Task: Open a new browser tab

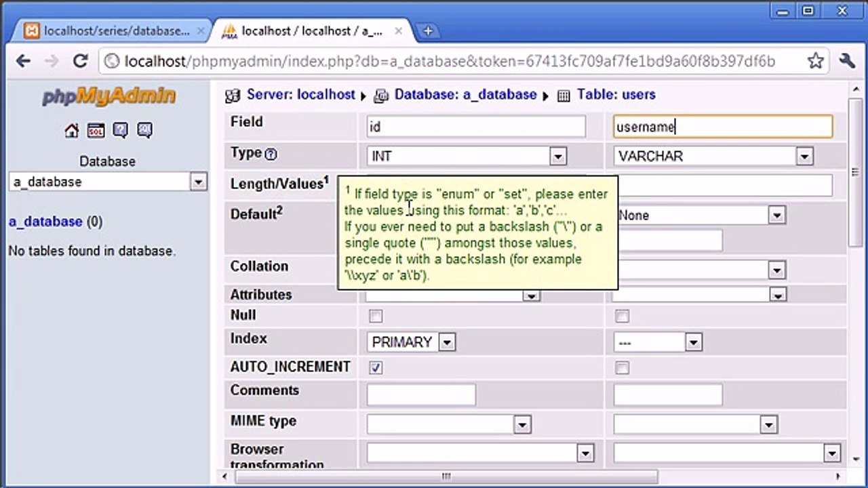Action: (x=427, y=31)
